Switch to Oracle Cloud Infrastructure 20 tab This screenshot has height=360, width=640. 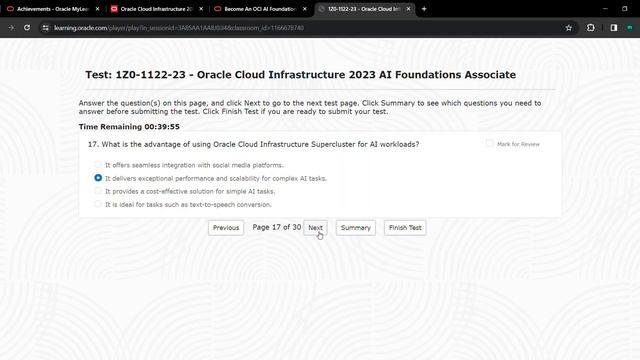156,9
